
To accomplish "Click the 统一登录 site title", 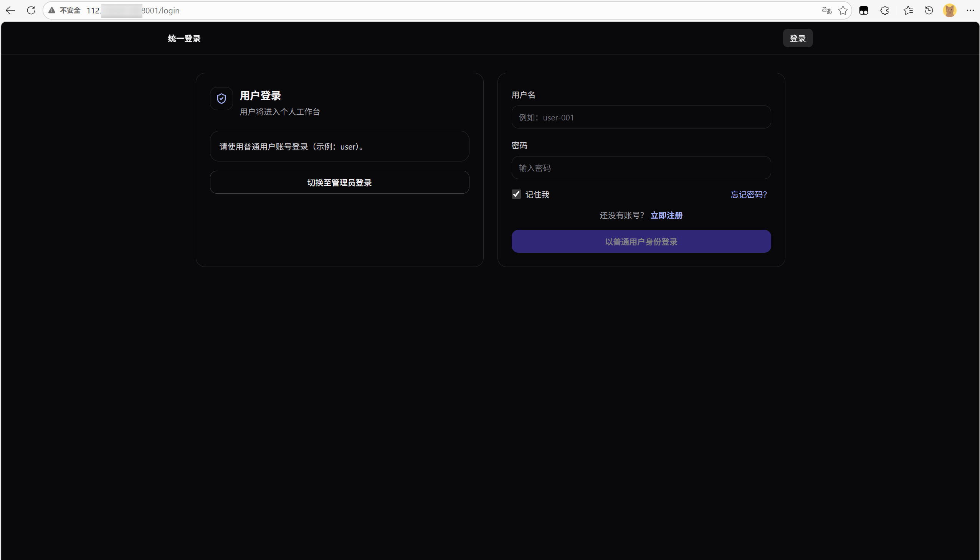I will pyautogui.click(x=184, y=38).
